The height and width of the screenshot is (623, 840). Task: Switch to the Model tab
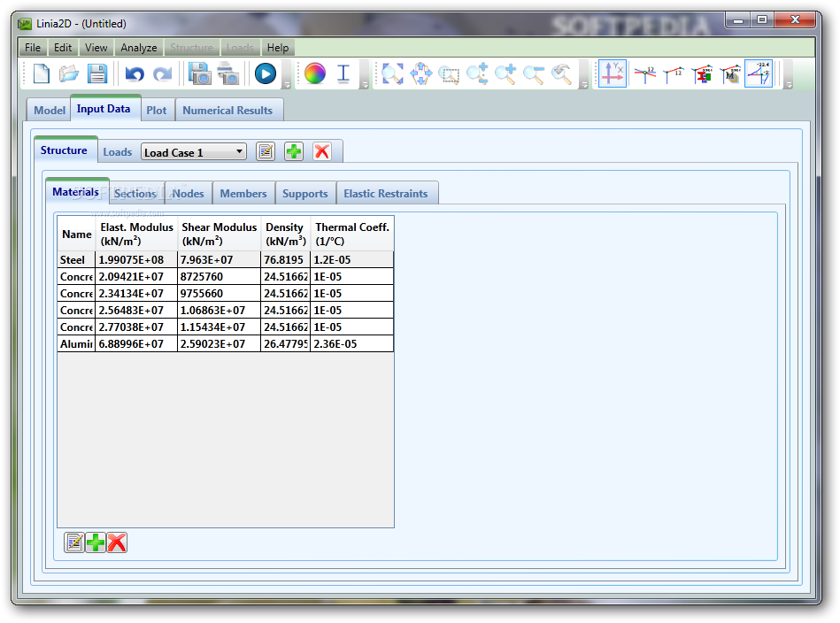[50, 111]
